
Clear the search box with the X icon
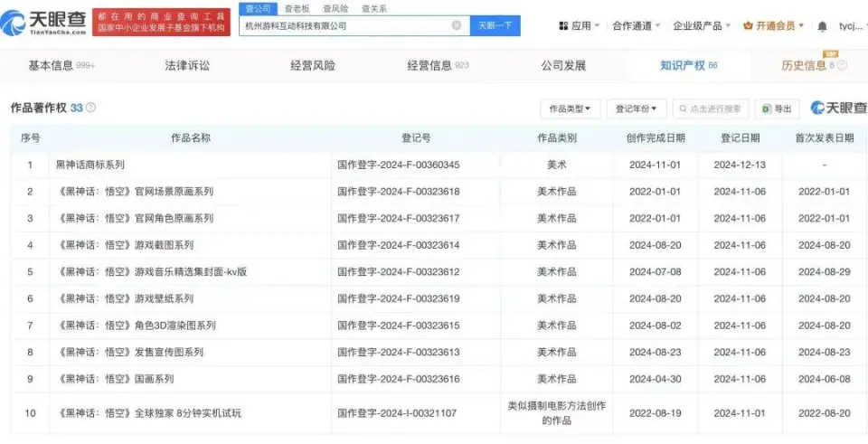click(457, 26)
